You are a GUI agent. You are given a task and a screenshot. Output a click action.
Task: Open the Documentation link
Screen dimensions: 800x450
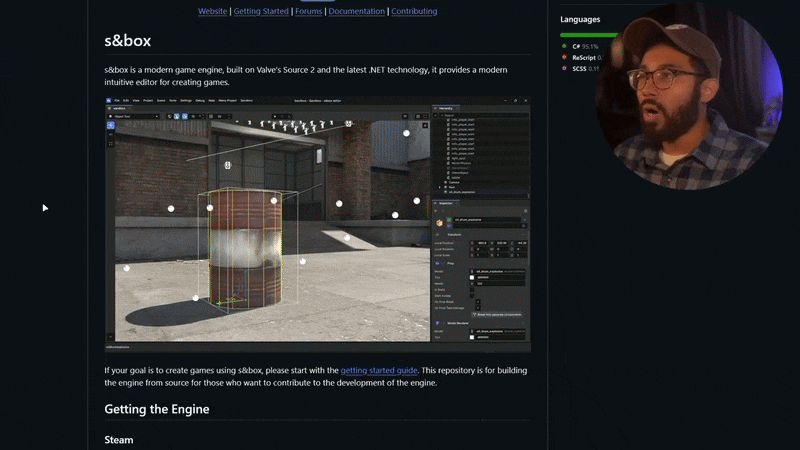click(356, 11)
